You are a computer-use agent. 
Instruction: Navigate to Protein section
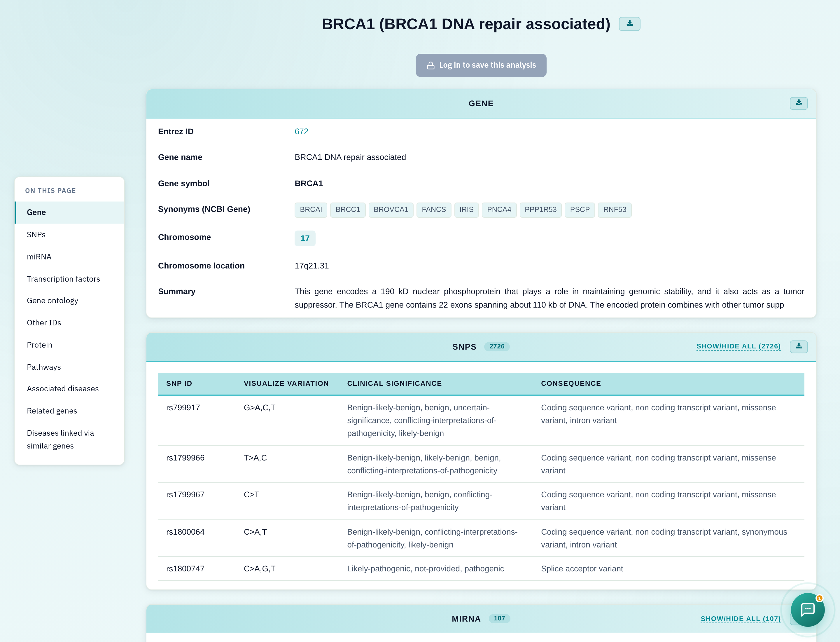point(69,345)
